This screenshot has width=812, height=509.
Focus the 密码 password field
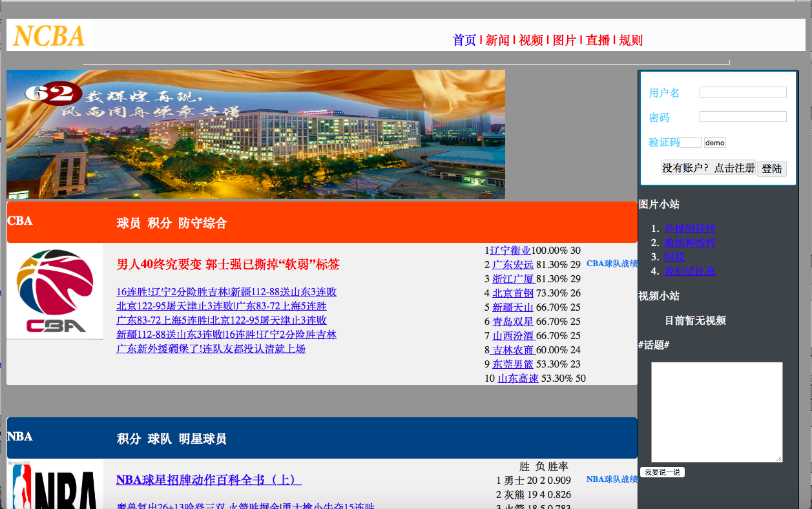click(x=743, y=117)
